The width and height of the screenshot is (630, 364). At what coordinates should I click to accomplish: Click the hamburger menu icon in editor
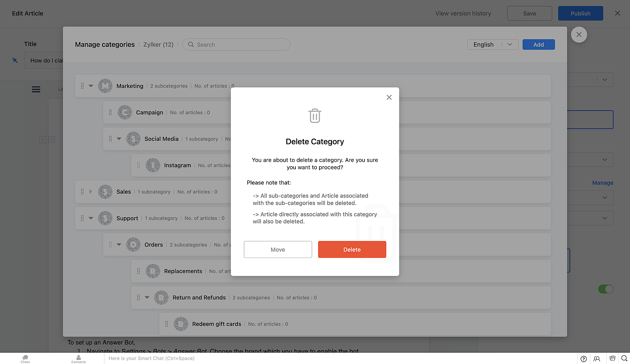point(36,89)
